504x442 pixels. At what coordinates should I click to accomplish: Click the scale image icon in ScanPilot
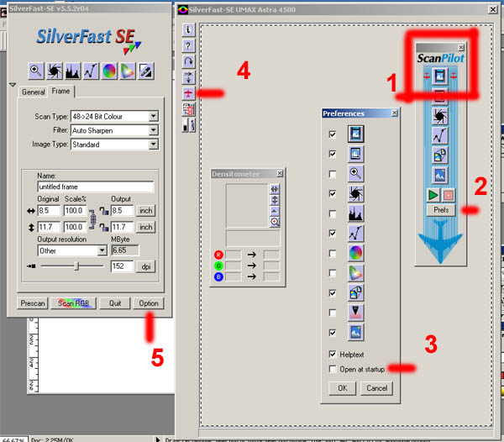point(439,155)
